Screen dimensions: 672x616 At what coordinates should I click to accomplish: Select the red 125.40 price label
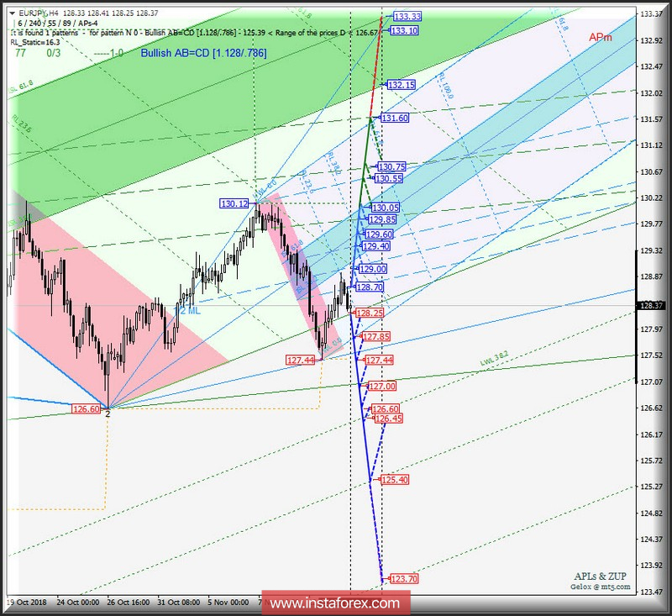click(395, 480)
